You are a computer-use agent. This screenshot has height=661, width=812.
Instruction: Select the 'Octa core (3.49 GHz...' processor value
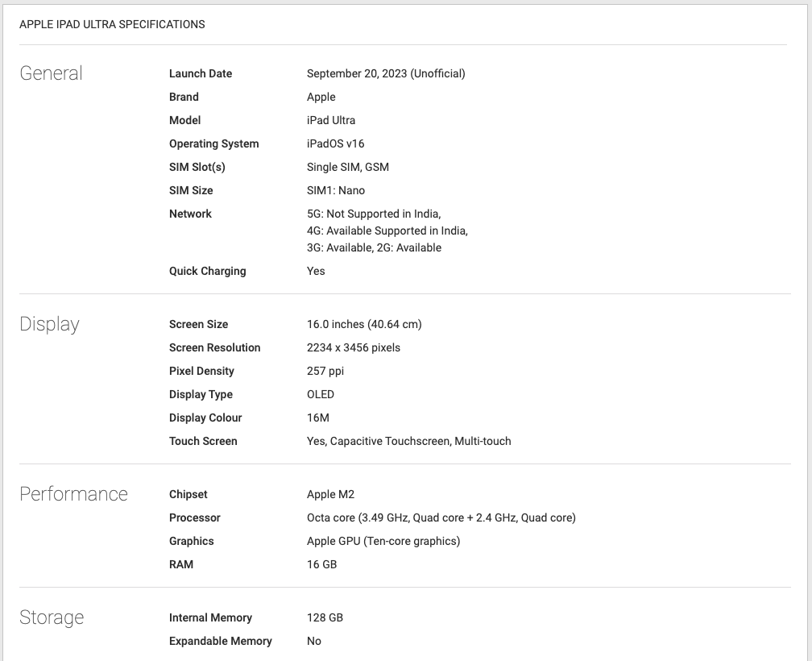(441, 518)
